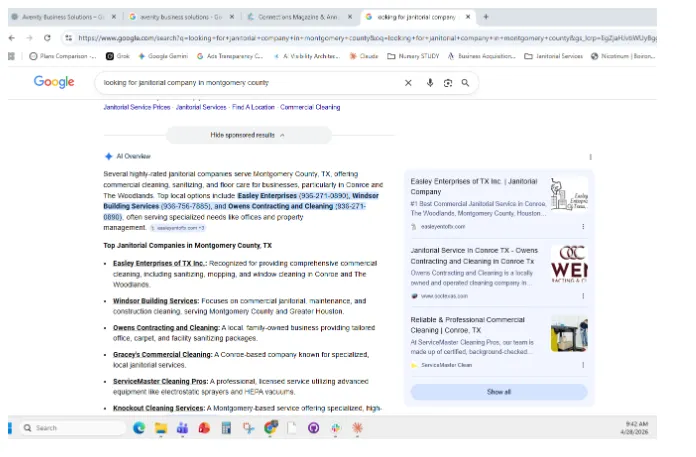Open Reliable & Professional Commercial Cleaning card title
The height and width of the screenshot is (457, 696).
tap(467, 325)
